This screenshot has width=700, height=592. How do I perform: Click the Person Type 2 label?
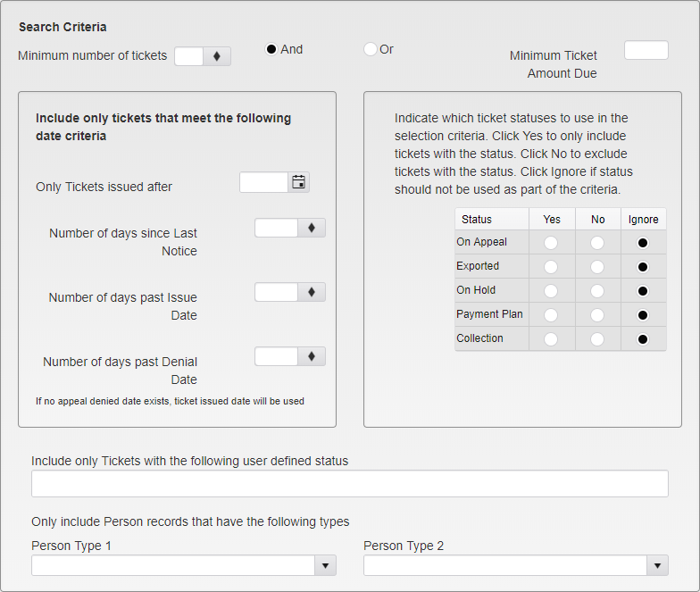tap(404, 546)
